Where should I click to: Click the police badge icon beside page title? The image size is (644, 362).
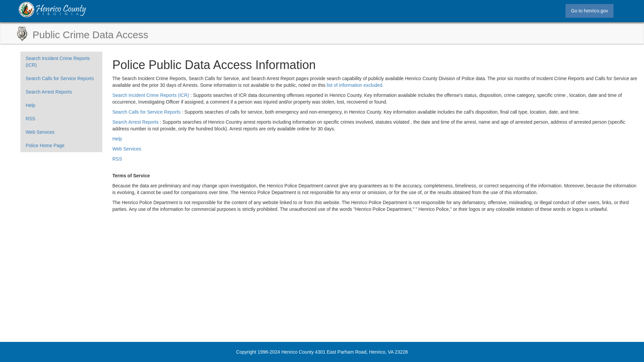click(22, 34)
